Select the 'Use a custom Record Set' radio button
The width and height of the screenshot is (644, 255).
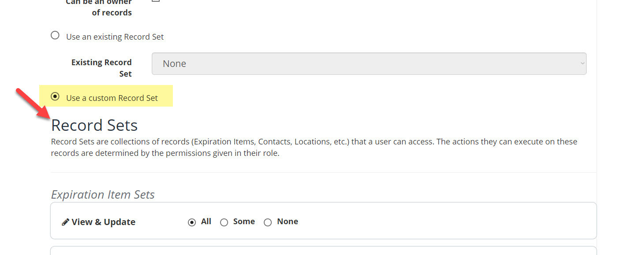[55, 96]
